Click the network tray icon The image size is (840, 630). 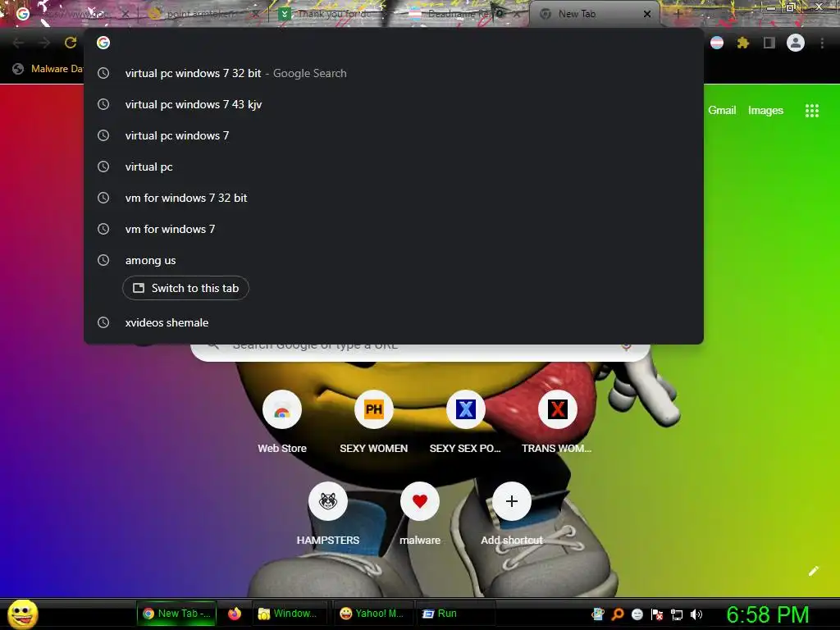[677, 614]
